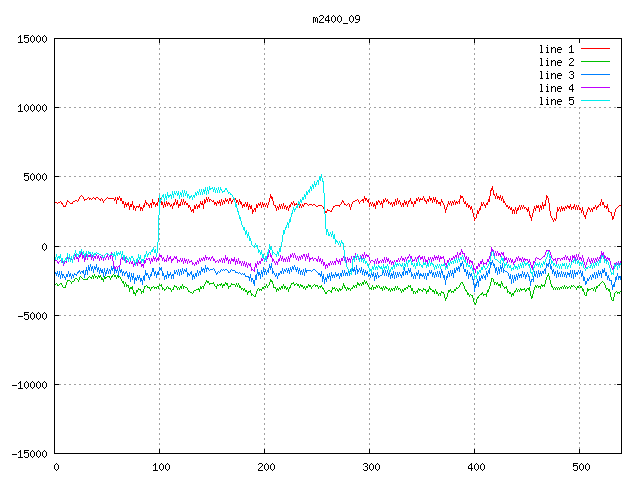Click the "line 3" legend entry text
The image size is (640, 480).
[557, 75]
